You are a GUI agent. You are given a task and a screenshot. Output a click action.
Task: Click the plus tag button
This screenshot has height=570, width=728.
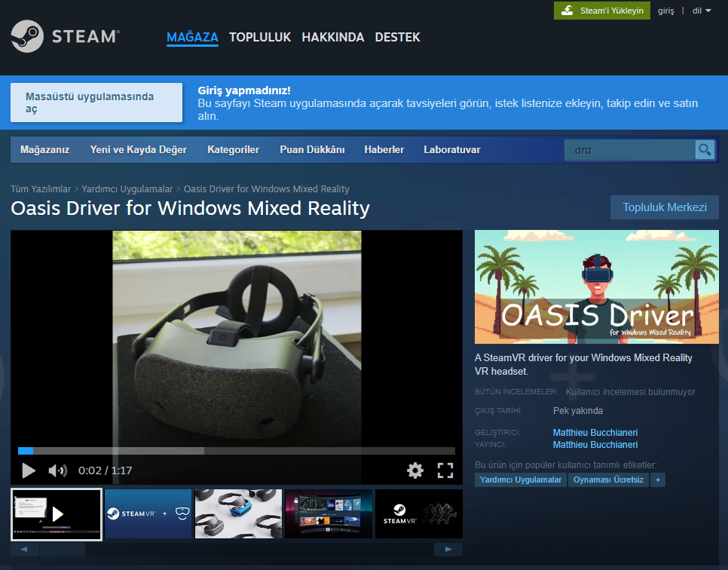tap(658, 480)
